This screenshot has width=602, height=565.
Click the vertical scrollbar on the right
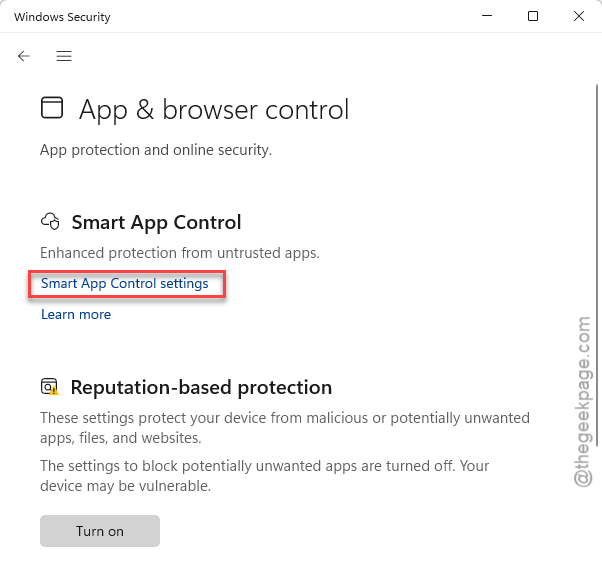click(x=597, y=265)
